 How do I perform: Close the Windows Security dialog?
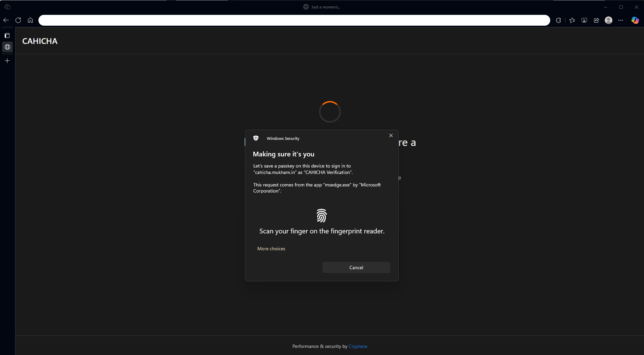point(391,135)
